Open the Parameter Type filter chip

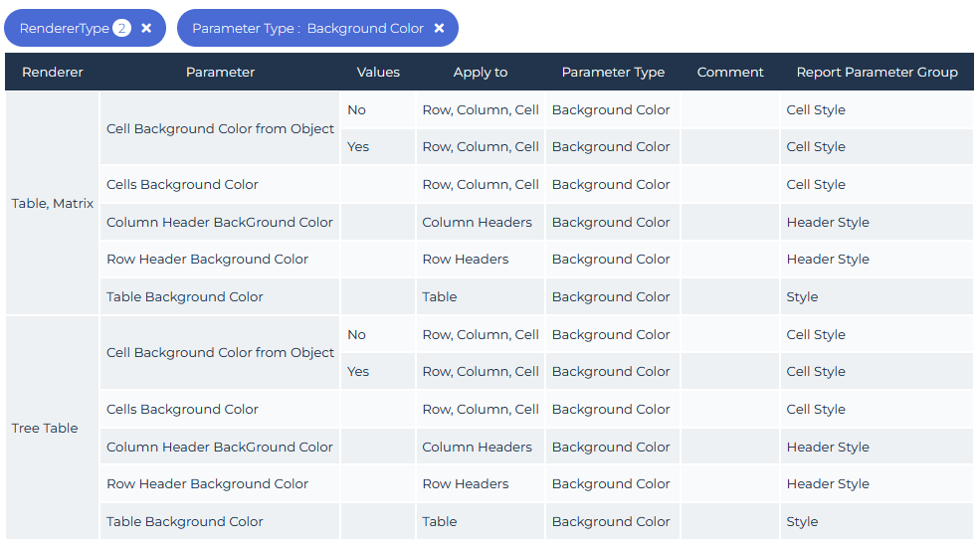click(307, 29)
